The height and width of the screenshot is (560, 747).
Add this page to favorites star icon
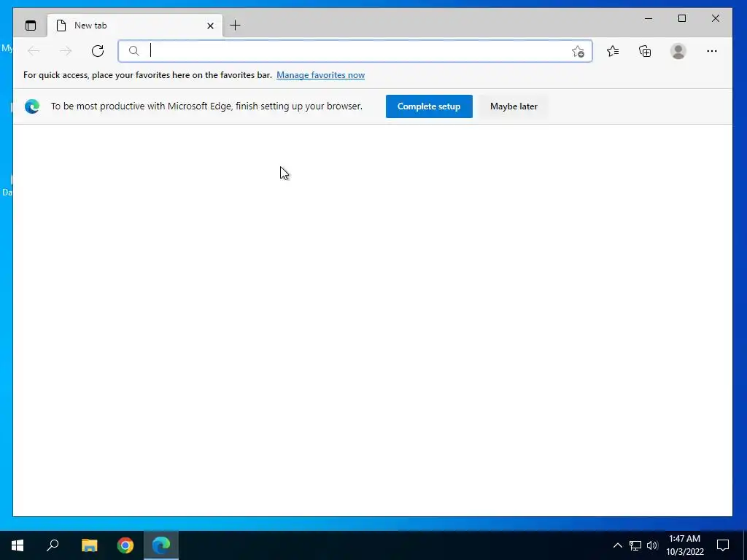tap(578, 52)
